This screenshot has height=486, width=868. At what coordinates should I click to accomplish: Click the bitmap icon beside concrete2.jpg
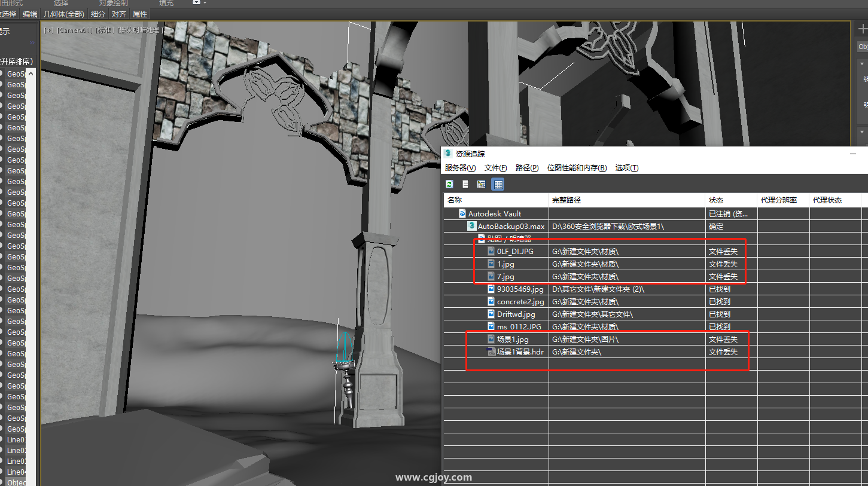click(492, 301)
